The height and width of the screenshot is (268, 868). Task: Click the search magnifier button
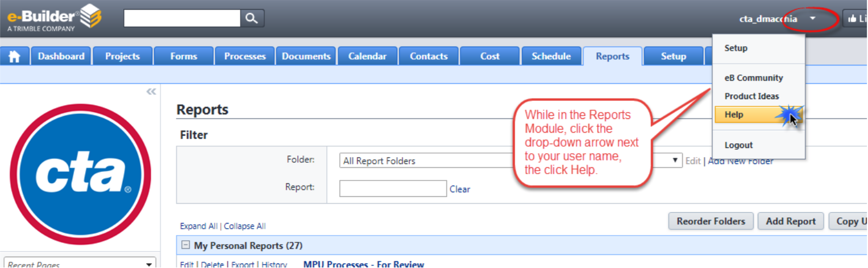(251, 18)
